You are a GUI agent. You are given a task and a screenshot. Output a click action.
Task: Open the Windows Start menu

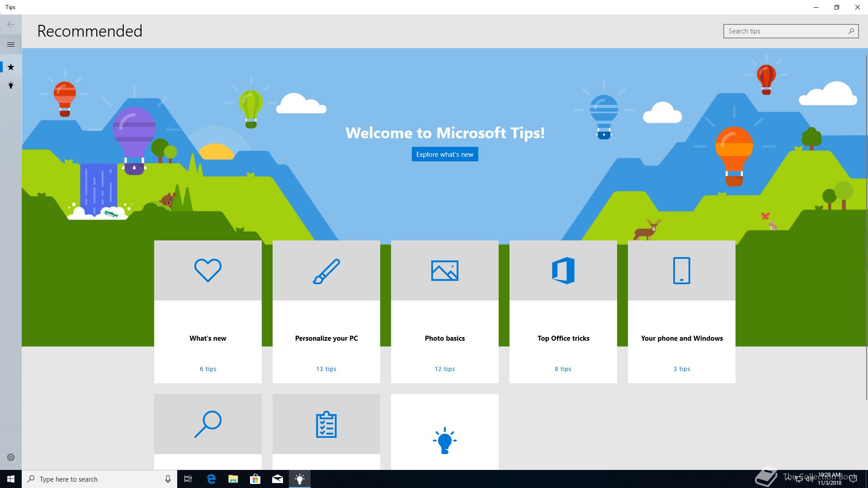[11, 479]
